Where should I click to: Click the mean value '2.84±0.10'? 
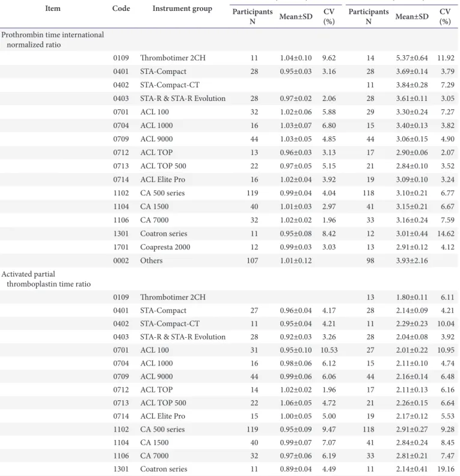coord(412,166)
